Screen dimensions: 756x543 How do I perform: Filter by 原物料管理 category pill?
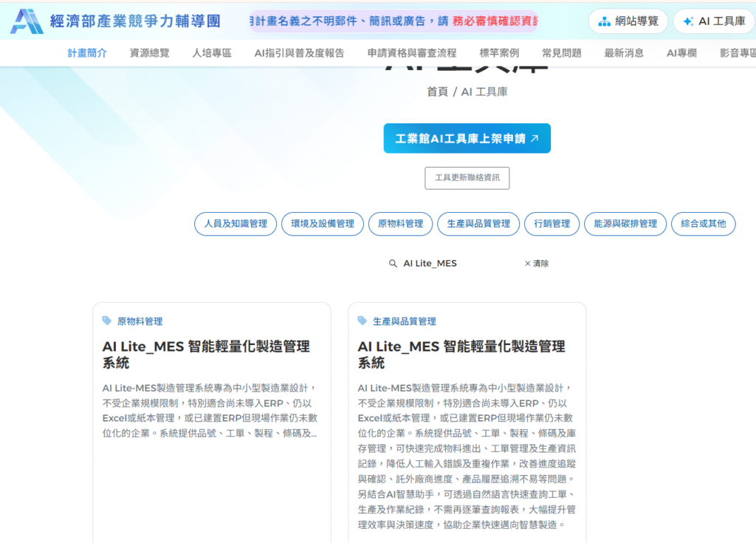pyautogui.click(x=401, y=224)
